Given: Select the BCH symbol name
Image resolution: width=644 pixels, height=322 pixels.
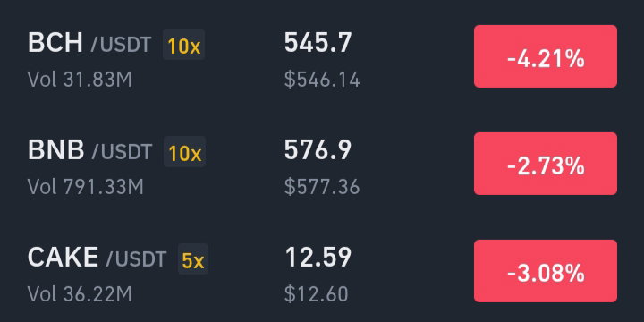Looking at the screenshot, I should coord(55,43).
